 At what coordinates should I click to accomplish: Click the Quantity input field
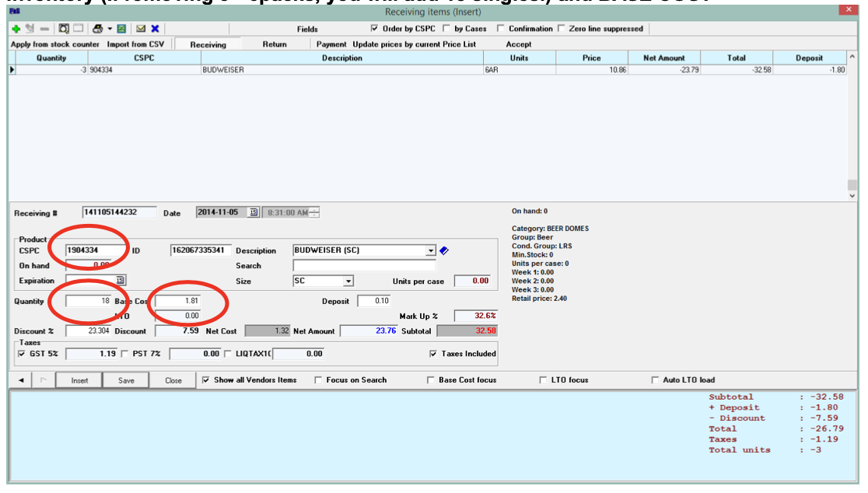(89, 301)
